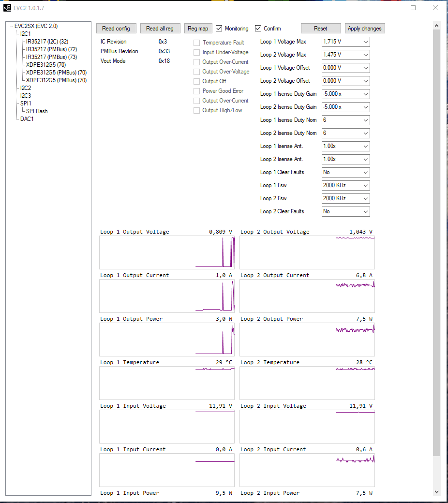Click the Loop 1 Temperature graph
Image resolution: width=448 pixels, height=503 pixels.
(167, 383)
